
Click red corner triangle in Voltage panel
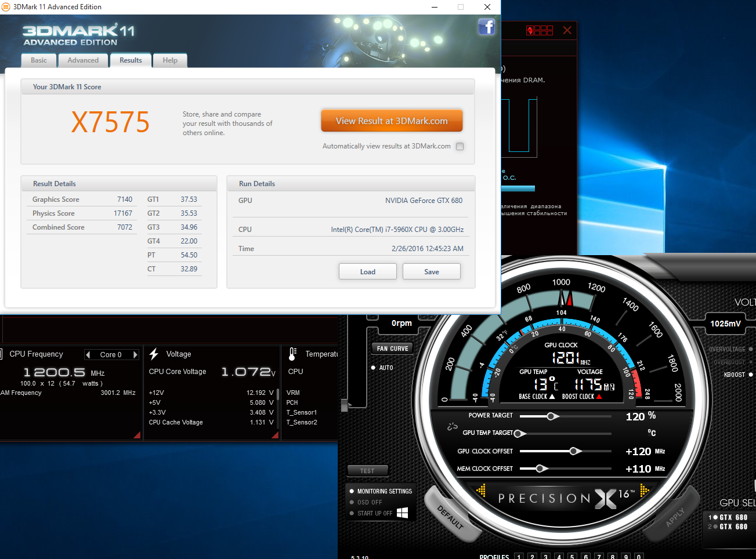275,435
